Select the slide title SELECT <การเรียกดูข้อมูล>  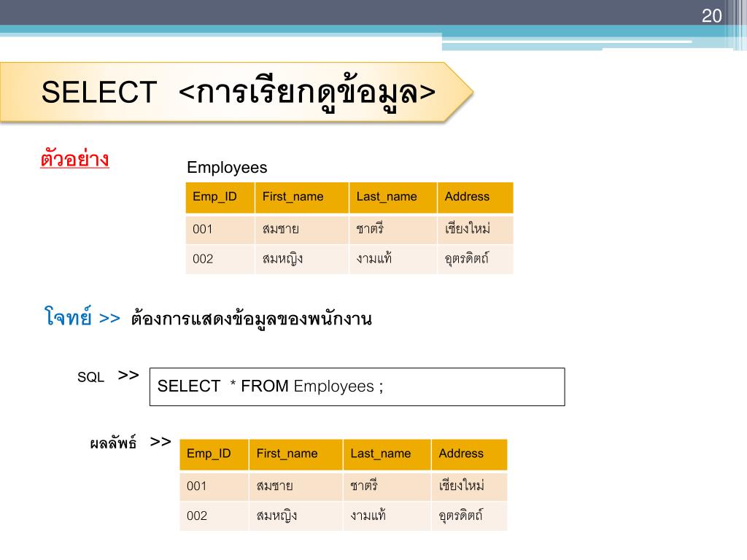239,93
